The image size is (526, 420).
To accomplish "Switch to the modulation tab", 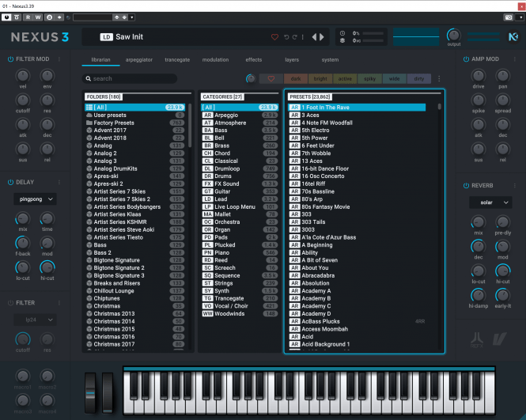I will click(x=215, y=59).
